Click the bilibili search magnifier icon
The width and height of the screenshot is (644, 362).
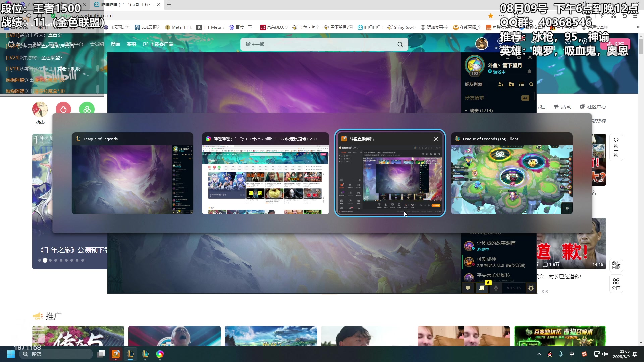tap(400, 44)
